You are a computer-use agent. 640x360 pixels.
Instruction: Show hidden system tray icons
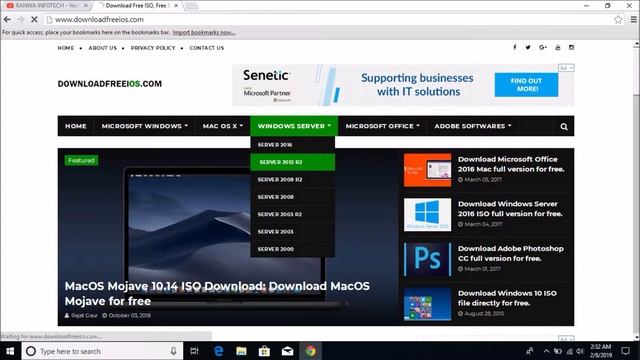coord(546,351)
